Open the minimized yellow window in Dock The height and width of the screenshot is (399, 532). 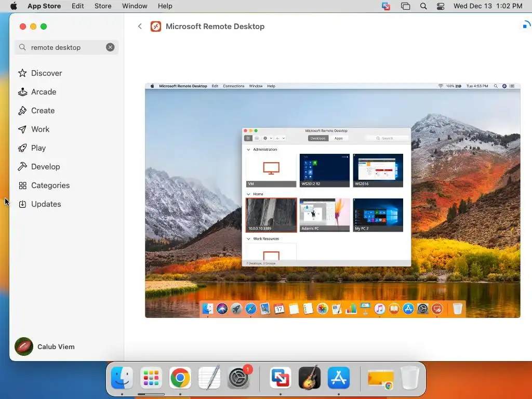click(x=381, y=379)
